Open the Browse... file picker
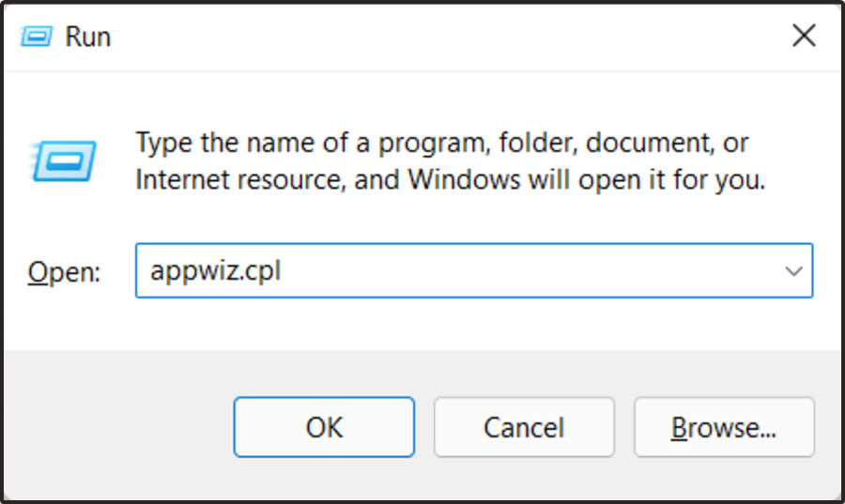Image resolution: width=845 pixels, height=504 pixels. (724, 427)
